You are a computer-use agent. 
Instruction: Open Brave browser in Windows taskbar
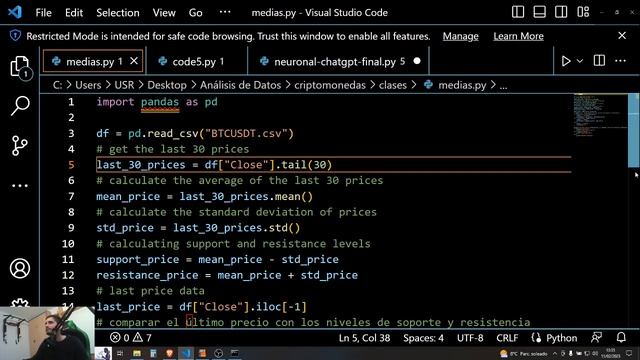tap(169, 353)
